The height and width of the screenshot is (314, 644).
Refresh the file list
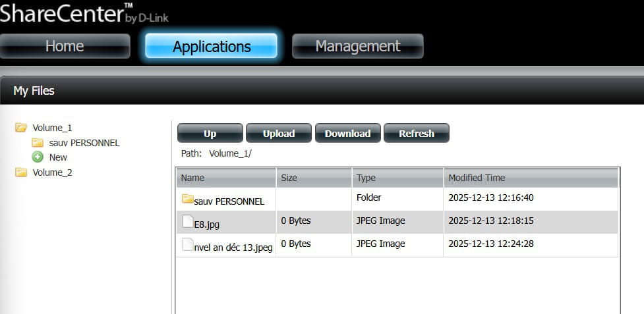pyautogui.click(x=416, y=133)
